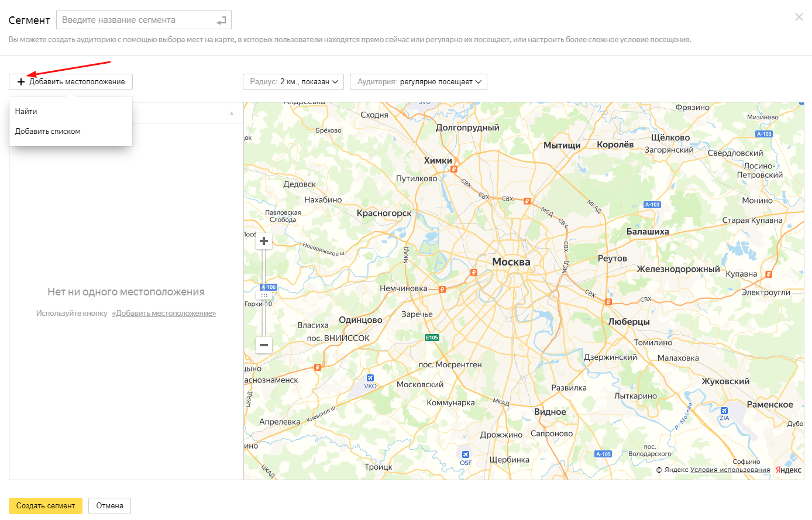Open the Аудитория dropdown
This screenshot has width=812, height=520.
coord(418,82)
